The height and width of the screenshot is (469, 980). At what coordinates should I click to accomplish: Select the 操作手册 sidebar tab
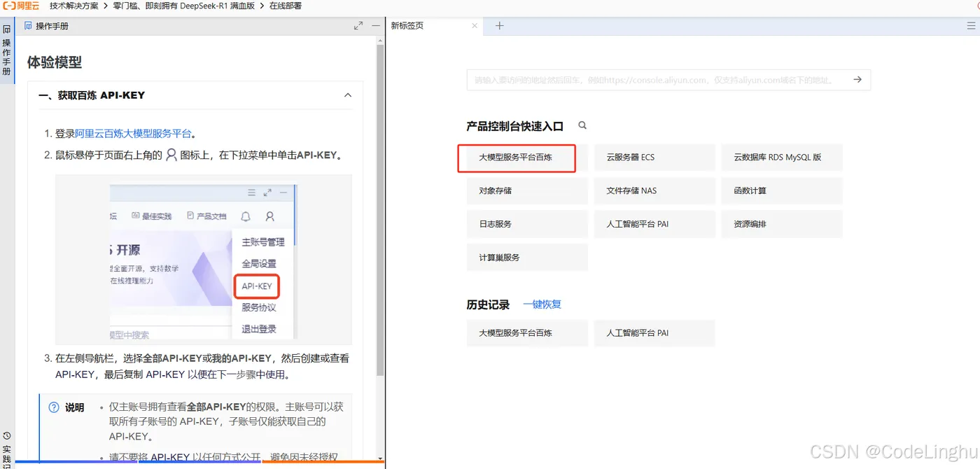coord(7,51)
